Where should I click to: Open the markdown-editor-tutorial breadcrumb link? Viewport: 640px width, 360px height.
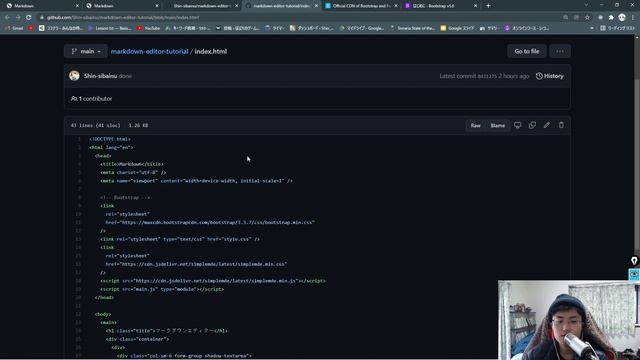(x=149, y=51)
